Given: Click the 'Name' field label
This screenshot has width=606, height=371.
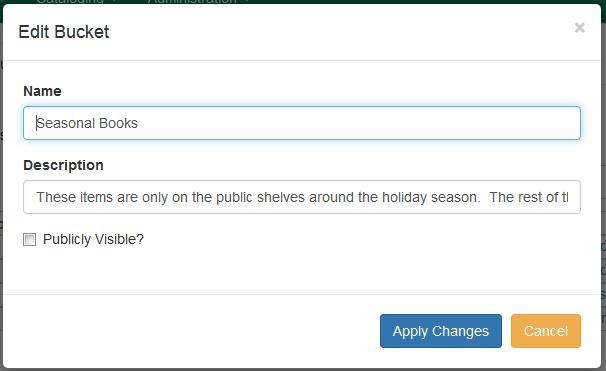Looking at the screenshot, I should (43, 91).
